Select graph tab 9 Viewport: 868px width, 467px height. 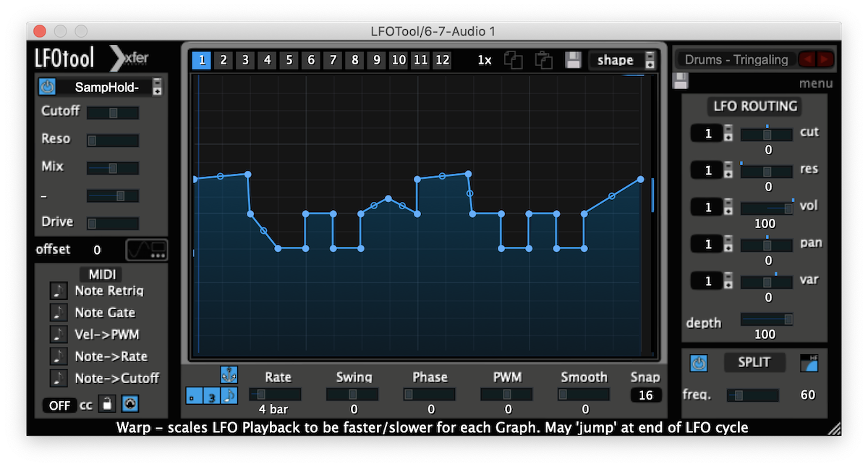coord(376,60)
